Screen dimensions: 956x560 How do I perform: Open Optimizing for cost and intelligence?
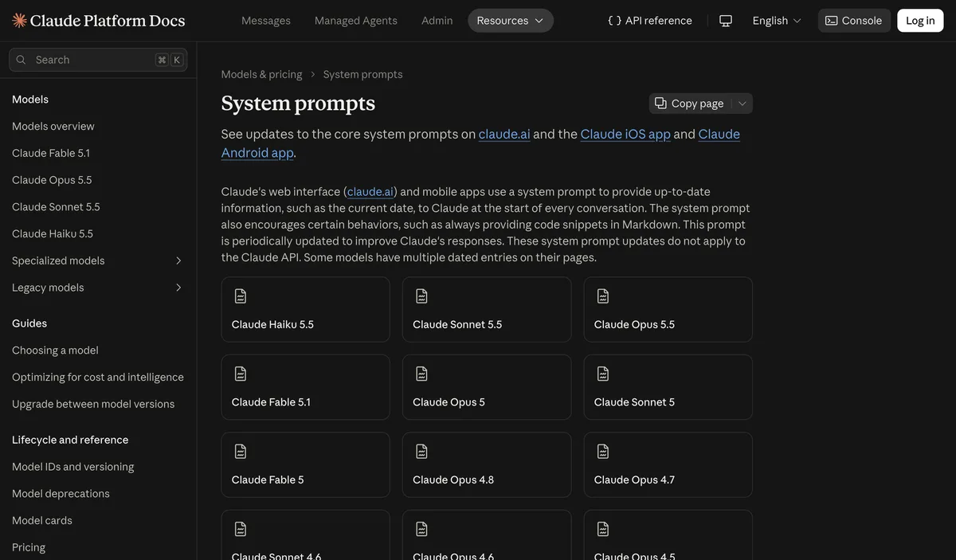click(98, 378)
